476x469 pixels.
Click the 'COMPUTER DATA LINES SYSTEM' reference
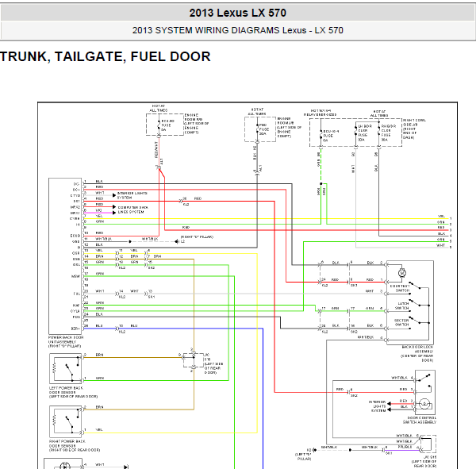133,210
